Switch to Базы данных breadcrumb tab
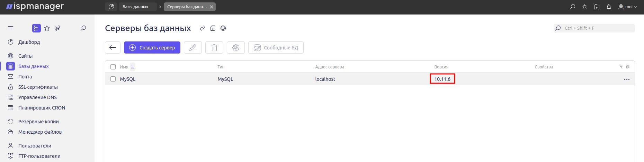 [x=138, y=7]
